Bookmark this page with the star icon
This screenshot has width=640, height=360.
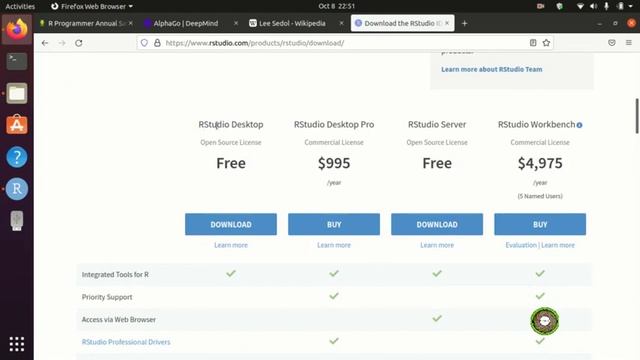(546, 43)
